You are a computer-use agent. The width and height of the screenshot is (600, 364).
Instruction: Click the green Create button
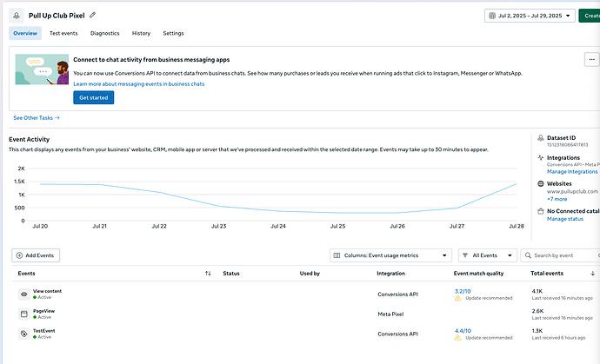[x=590, y=16]
